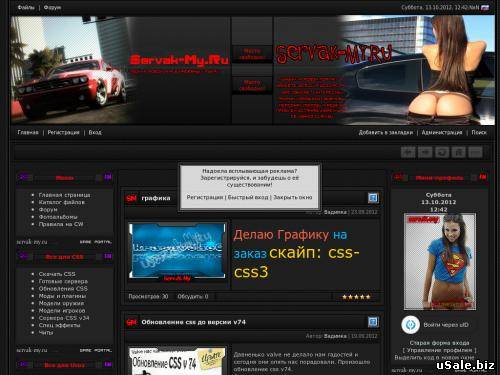Open Форум in the left menu list

48,209
